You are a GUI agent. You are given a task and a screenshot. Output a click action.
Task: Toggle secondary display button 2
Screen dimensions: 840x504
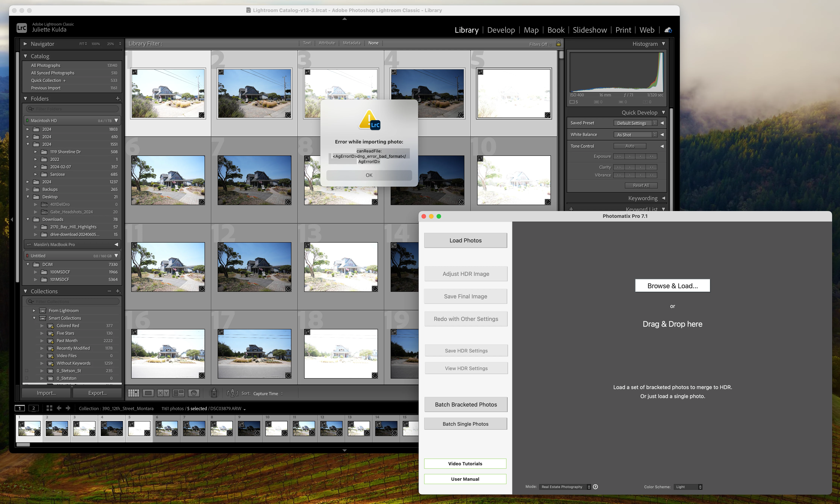(x=33, y=408)
